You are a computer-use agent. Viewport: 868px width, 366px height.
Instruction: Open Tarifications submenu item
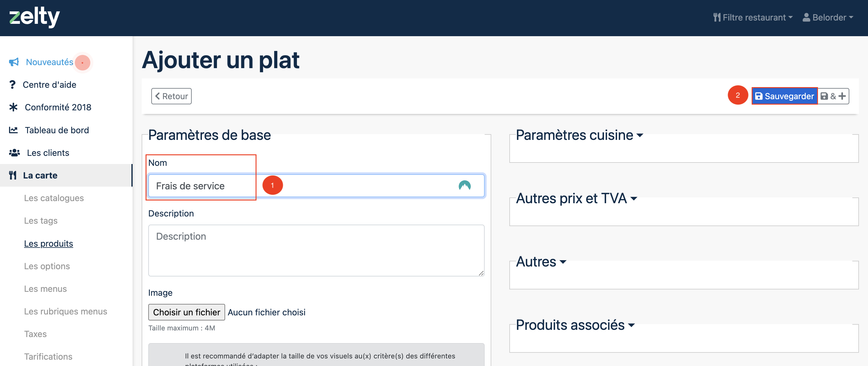coord(48,357)
